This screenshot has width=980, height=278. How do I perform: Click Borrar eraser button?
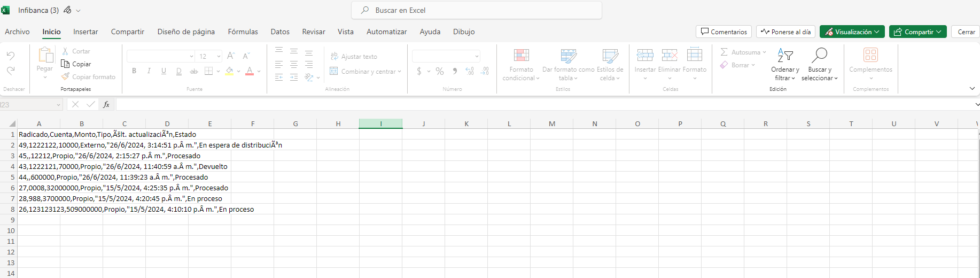[737, 65]
